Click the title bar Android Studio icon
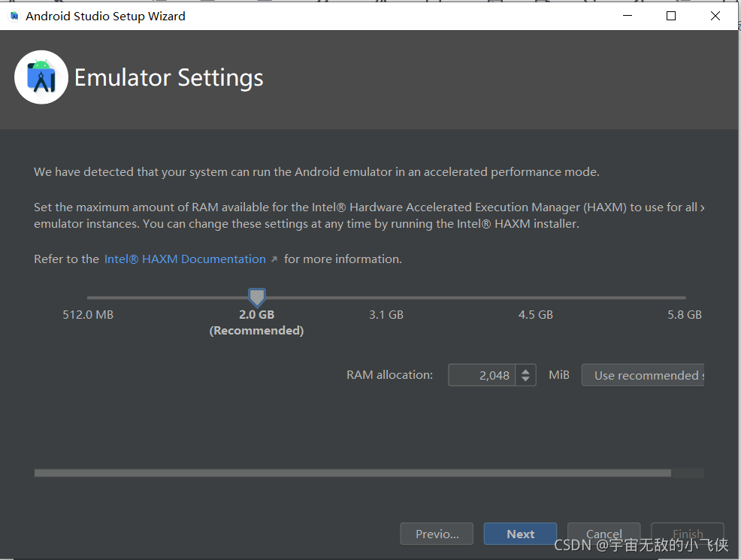The image size is (741, 560). 14,16
